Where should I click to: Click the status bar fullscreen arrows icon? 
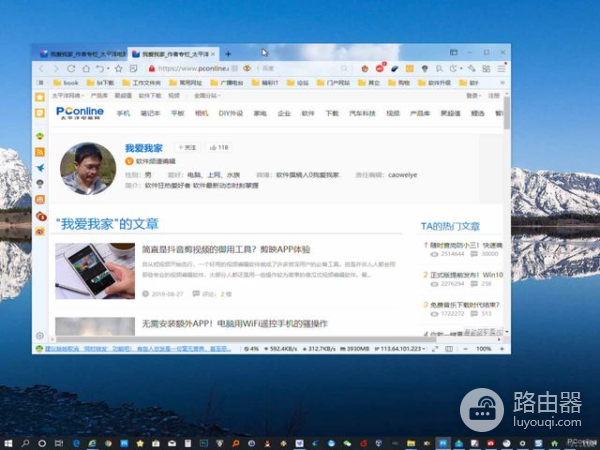[435, 349]
